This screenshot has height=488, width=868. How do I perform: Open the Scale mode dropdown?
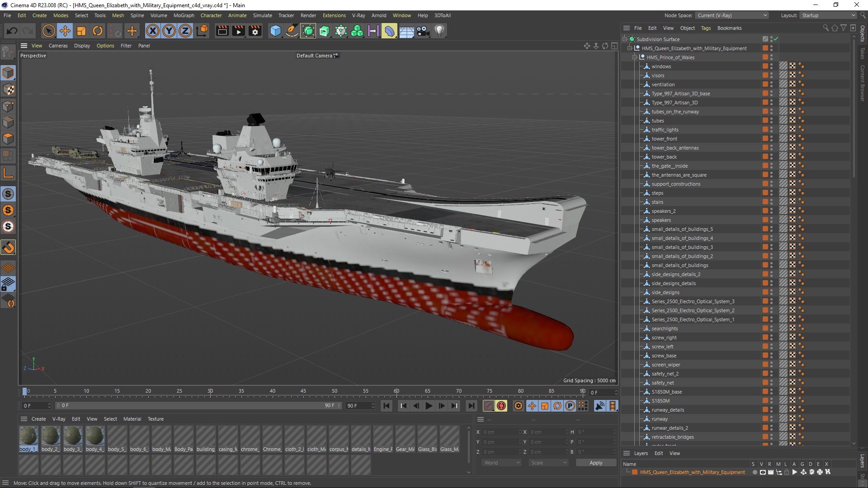point(548,463)
